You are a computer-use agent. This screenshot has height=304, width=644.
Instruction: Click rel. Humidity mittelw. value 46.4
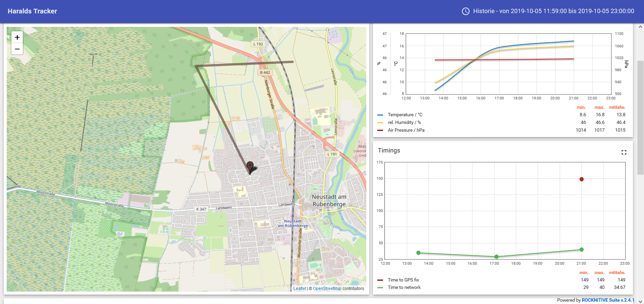coord(621,122)
